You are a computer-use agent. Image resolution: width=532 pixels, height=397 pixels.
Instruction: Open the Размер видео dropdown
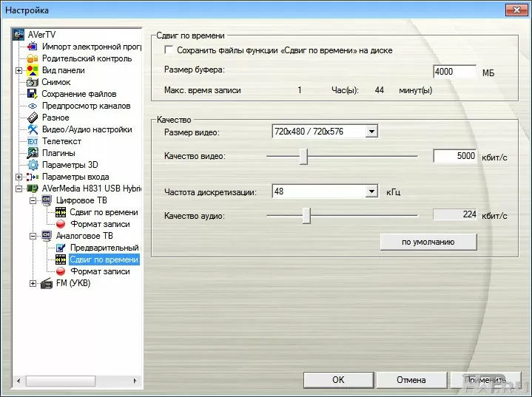pos(371,132)
